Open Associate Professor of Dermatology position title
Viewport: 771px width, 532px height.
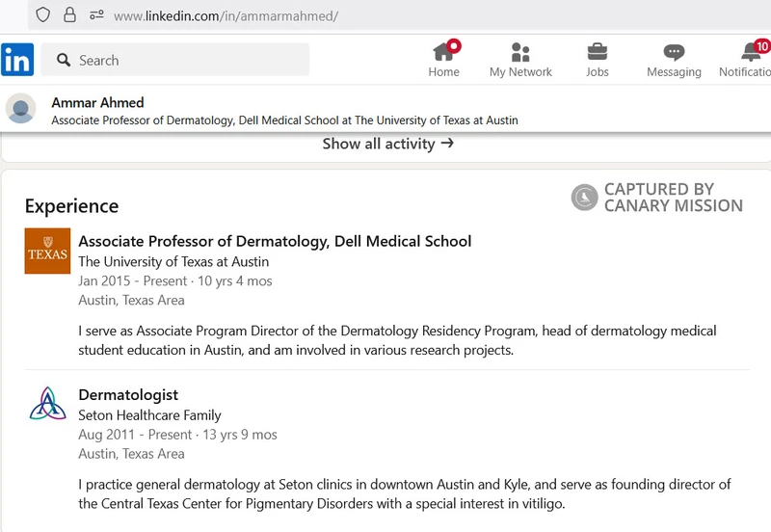coord(275,241)
